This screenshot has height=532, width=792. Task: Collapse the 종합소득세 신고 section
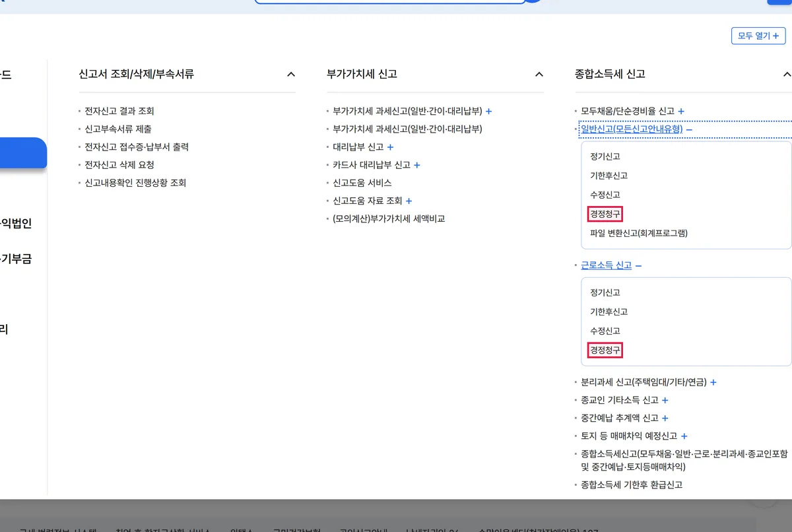pyautogui.click(x=785, y=75)
